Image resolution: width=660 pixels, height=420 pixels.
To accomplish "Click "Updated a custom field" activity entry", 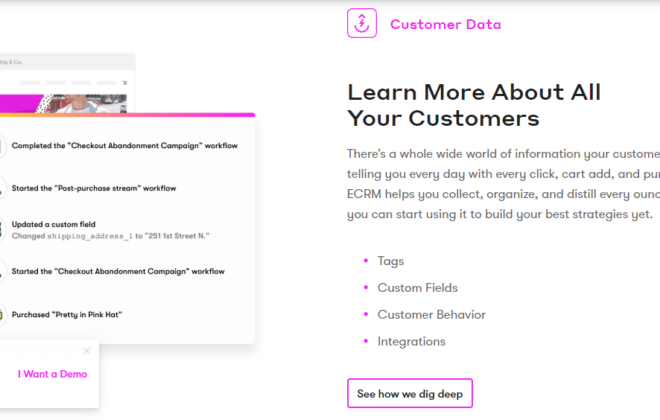I will pos(53,224).
